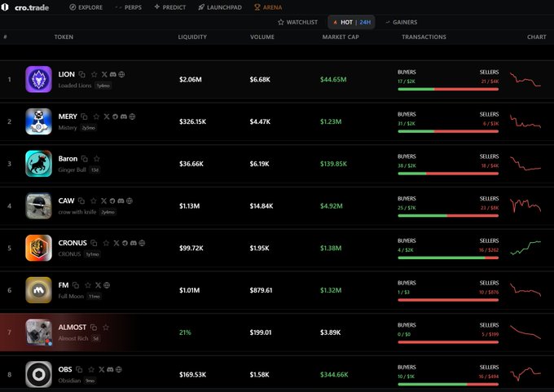Sort by Liquidity column header
This screenshot has width=554, height=392.
(192, 37)
